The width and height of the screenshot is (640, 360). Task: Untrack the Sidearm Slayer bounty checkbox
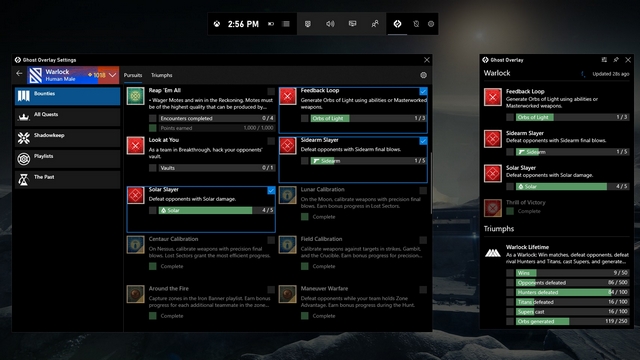coord(423,141)
